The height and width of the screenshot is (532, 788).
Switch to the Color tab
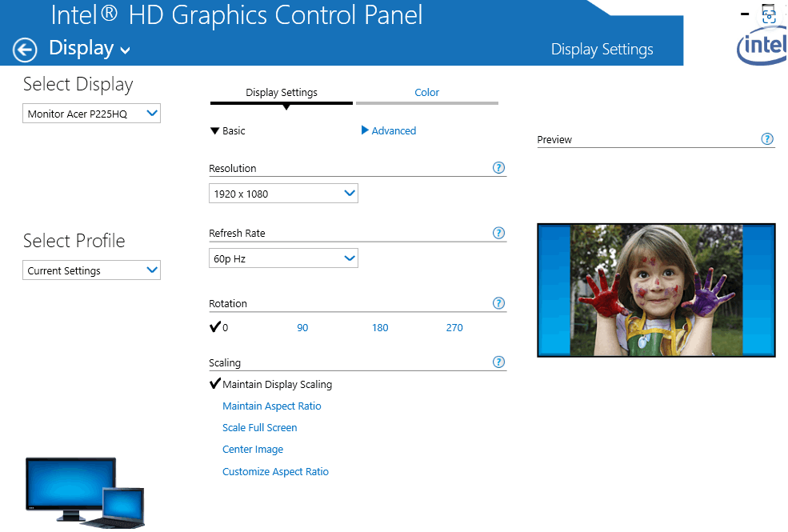click(426, 93)
